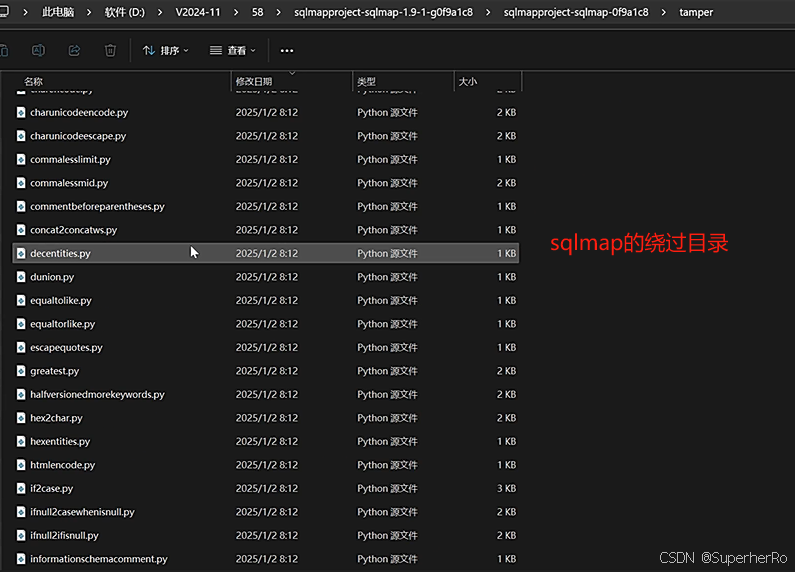The width and height of the screenshot is (795, 572).
Task: Select the file name ifnull2ifisnull.py
Action: pyautogui.click(x=64, y=535)
